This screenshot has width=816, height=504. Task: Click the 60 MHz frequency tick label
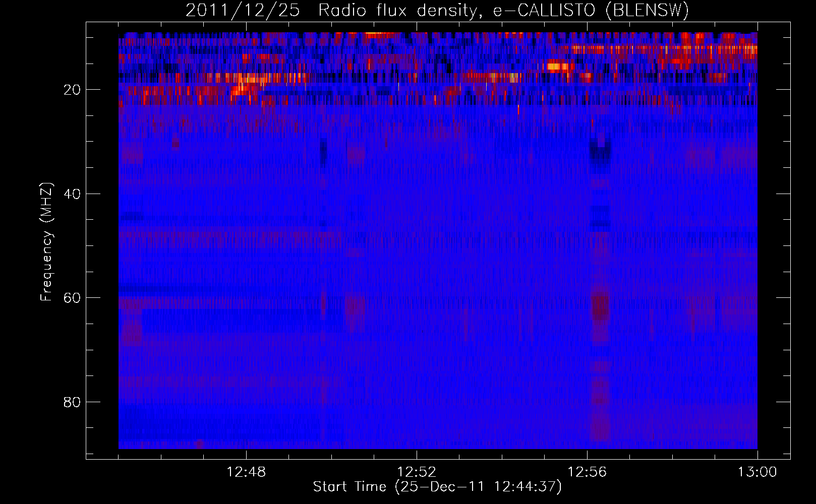pyautogui.click(x=73, y=298)
